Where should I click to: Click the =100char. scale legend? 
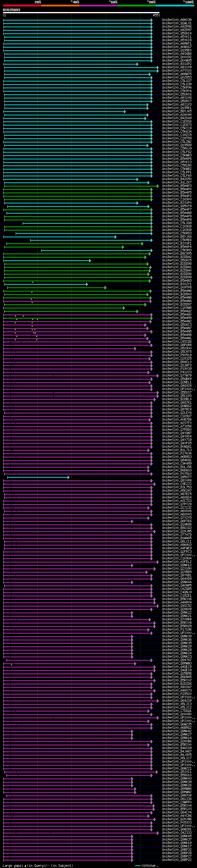[x=146, y=866]
